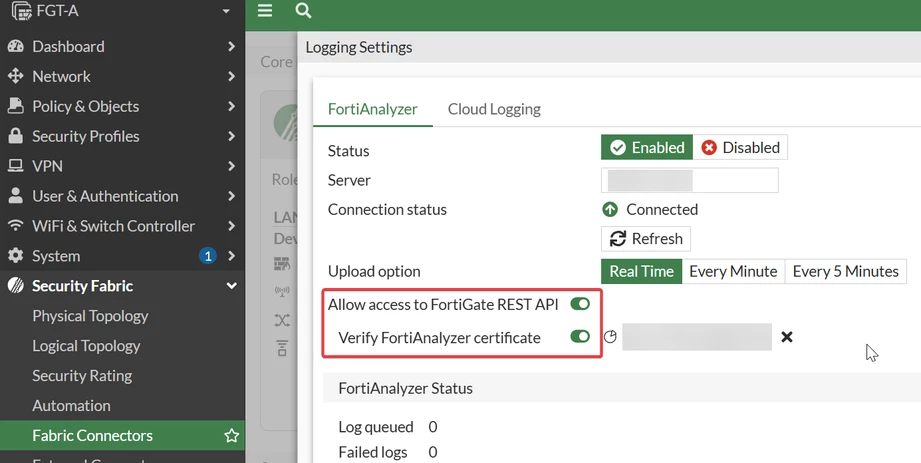This screenshot has width=921, height=463.
Task: Click the WiFi & Switch Controller icon
Action: click(16, 226)
